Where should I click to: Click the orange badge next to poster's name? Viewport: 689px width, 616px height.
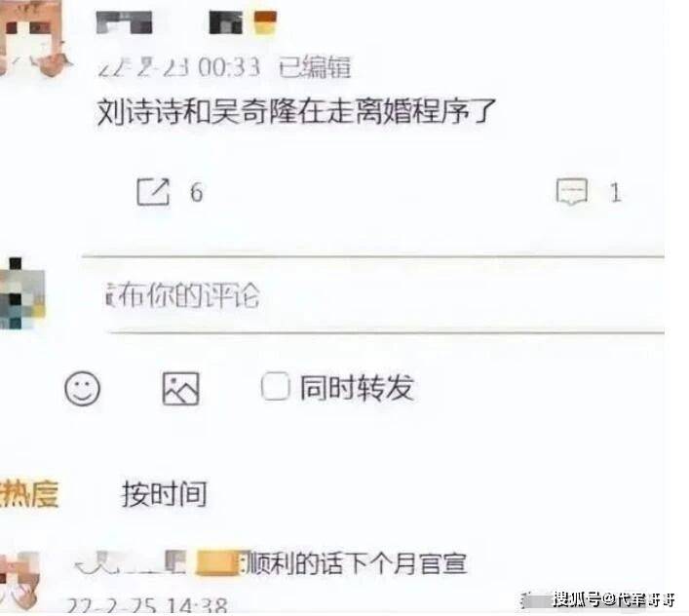click(265, 22)
